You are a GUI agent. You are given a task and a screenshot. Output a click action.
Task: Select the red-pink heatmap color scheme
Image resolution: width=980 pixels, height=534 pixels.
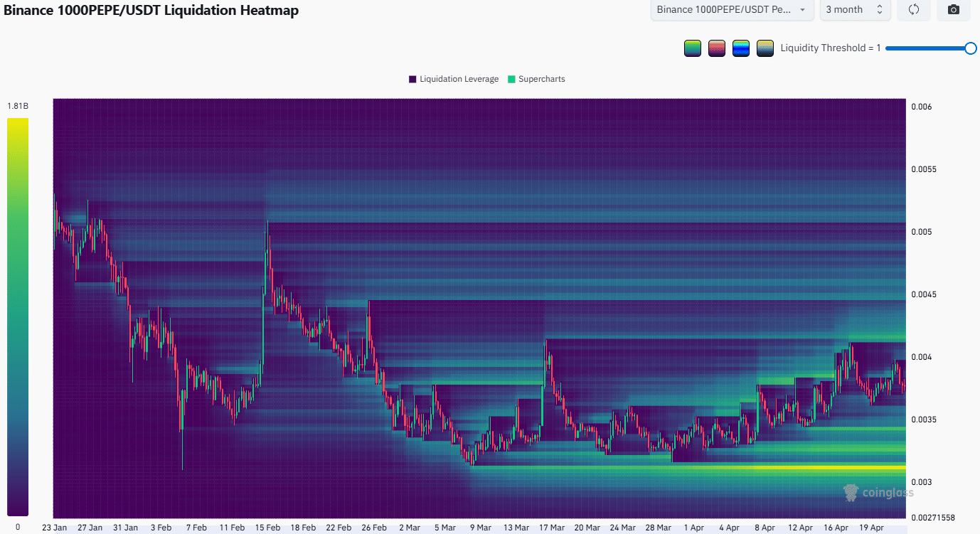pyautogui.click(x=717, y=48)
